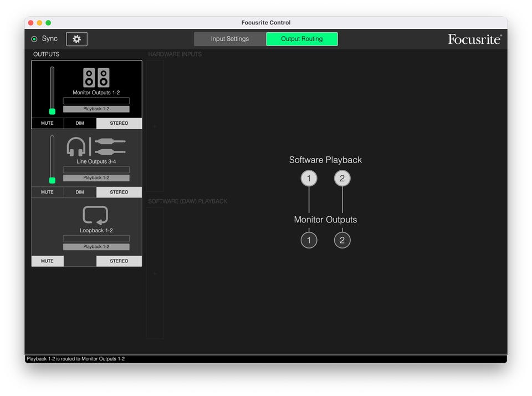Click the Monitor Outputs routing heading
Image resolution: width=532 pixels, height=396 pixels.
(x=325, y=220)
